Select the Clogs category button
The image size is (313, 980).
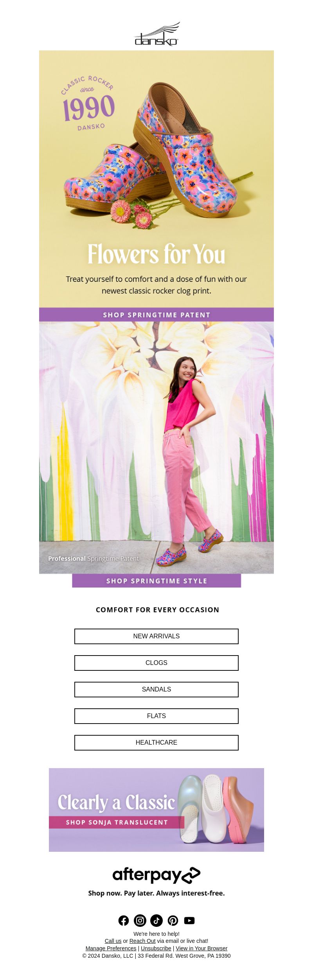[x=156, y=663]
